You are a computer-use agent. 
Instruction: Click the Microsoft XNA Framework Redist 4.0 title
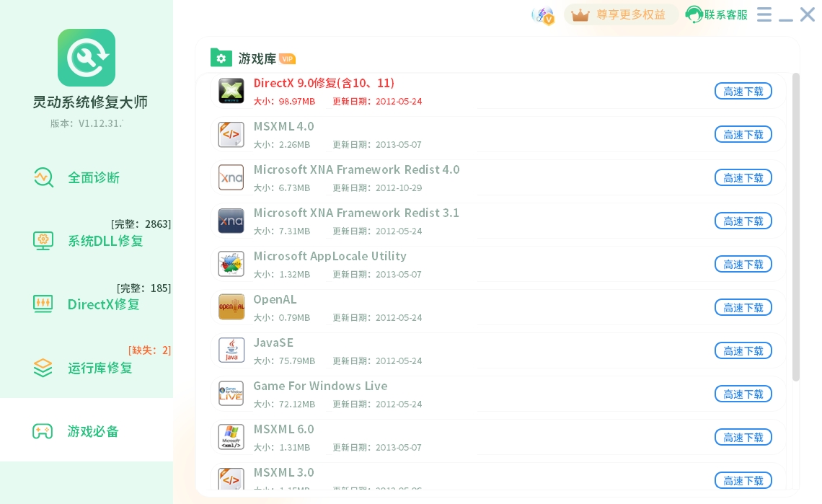356,169
